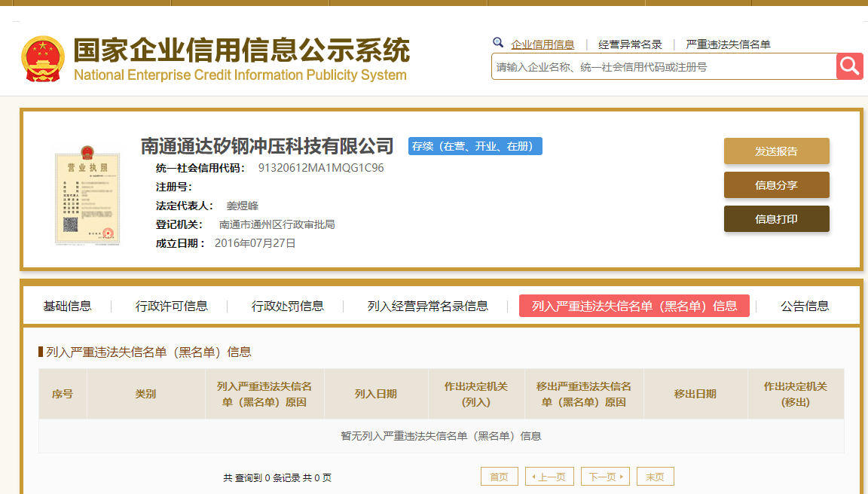Screen dimensions: 868x494
Task: Click the national emblem logo
Action: click(x=43, y=59)
